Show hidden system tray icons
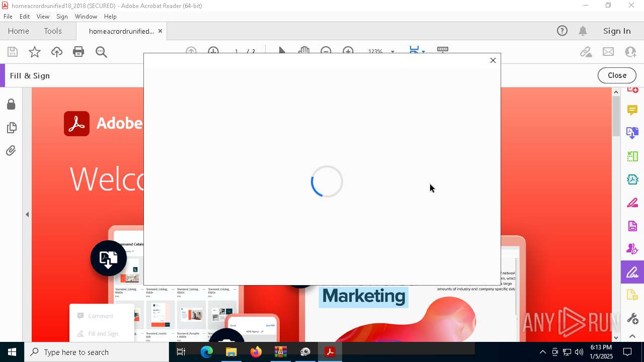 (x=542, y=352)
